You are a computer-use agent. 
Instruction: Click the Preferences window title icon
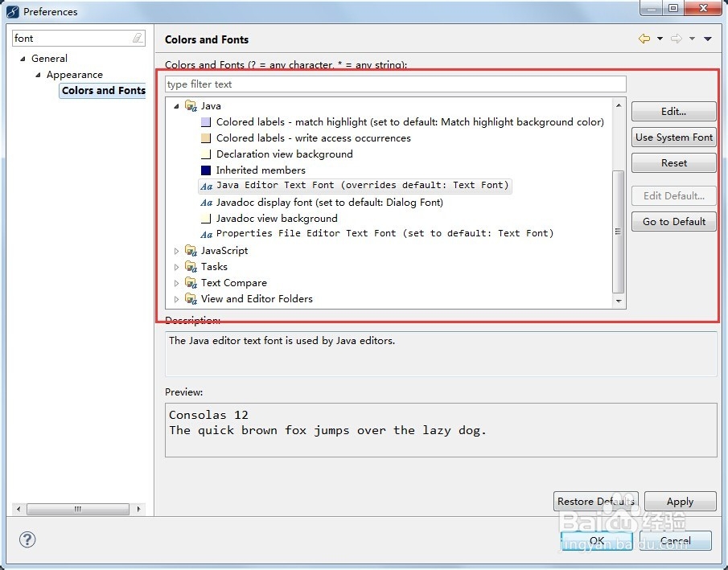13,11
